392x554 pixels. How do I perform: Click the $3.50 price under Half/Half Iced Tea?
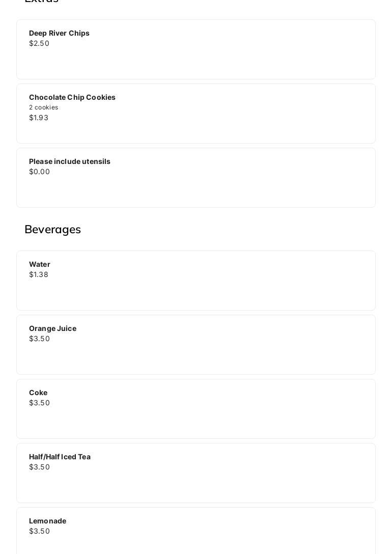point(40,467)
